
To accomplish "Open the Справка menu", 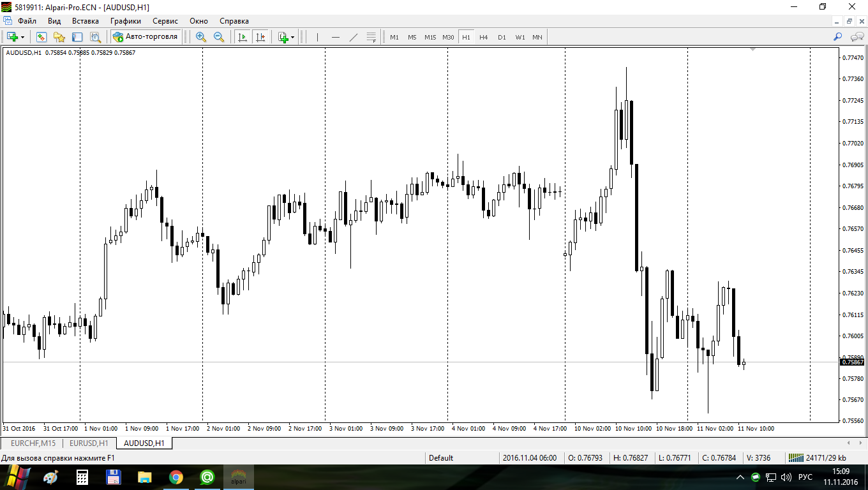I will point(234,21).
